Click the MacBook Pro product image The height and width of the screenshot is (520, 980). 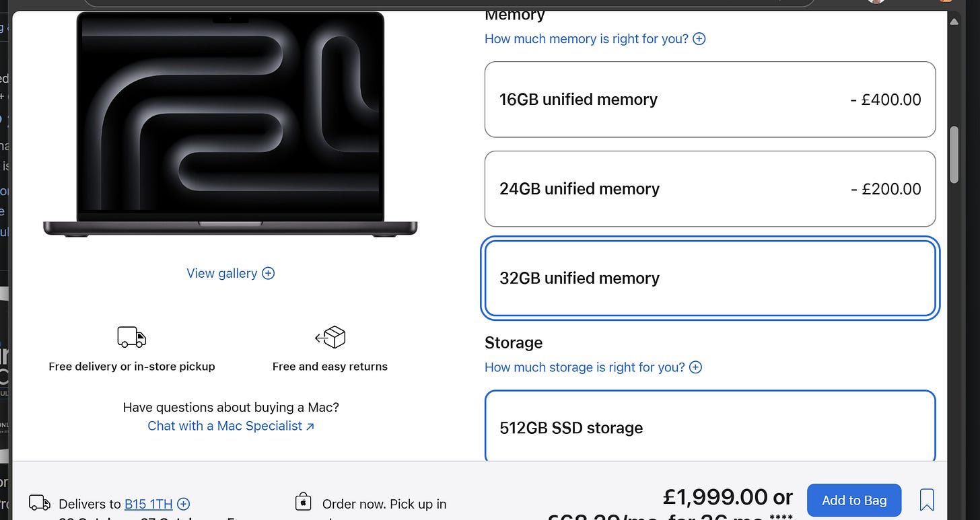coord(230,124)
